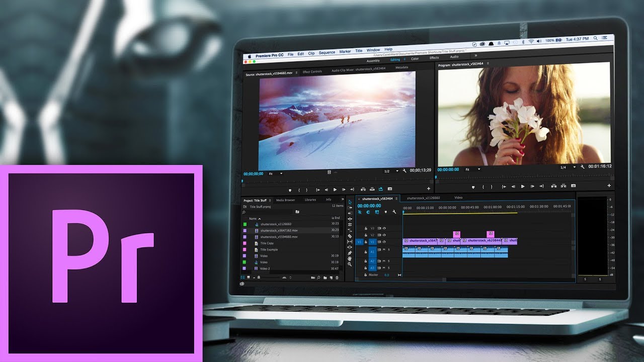Open Program monitor 1/4 resolution dropdown
This screenshot has width=644, height=362.
[568, 167]
